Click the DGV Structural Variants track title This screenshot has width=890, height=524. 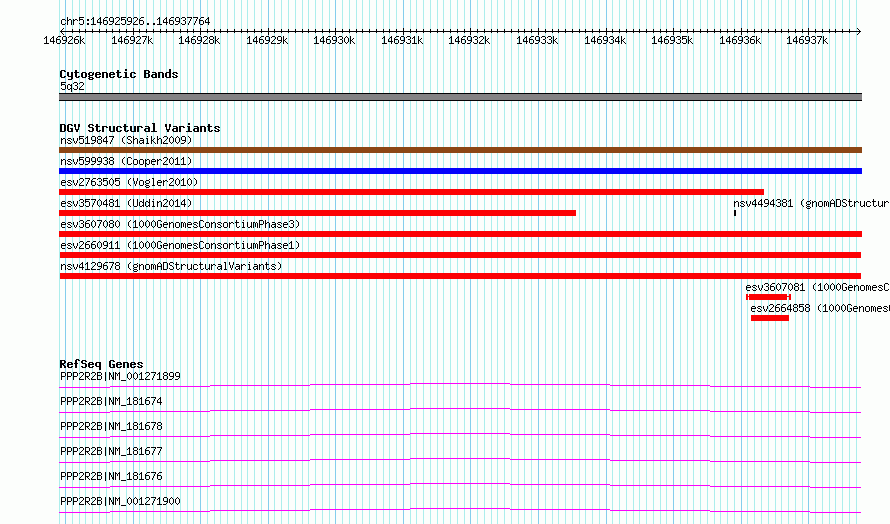(x=140, y=128)
